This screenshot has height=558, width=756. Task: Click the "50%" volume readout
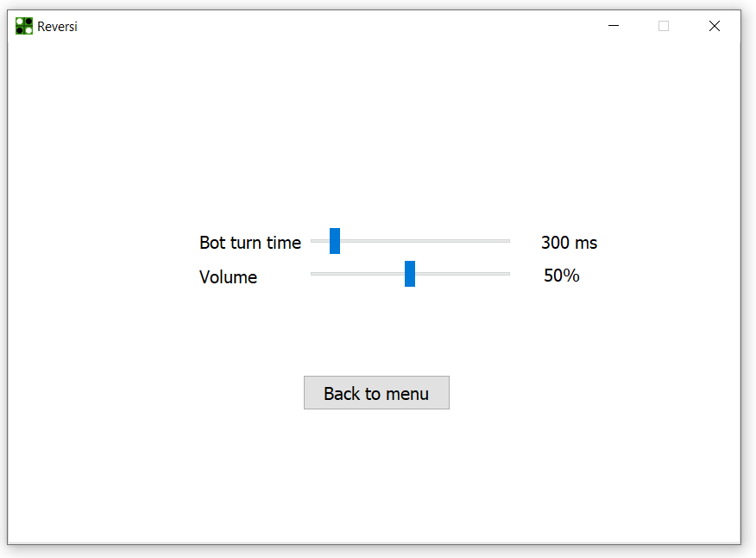pyautogui.click(x=561, y=276)
